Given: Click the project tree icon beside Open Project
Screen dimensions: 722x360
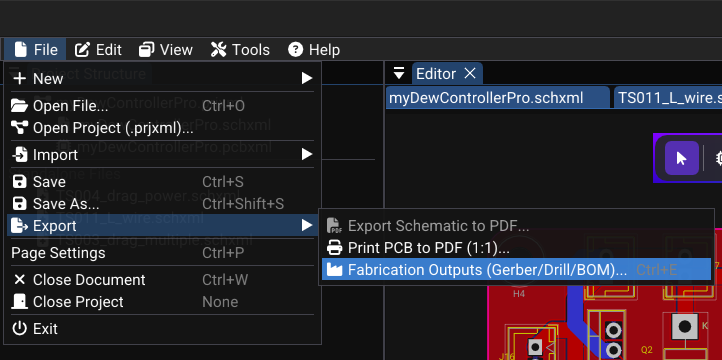Looking at the screenshot, I should point(19,128).
